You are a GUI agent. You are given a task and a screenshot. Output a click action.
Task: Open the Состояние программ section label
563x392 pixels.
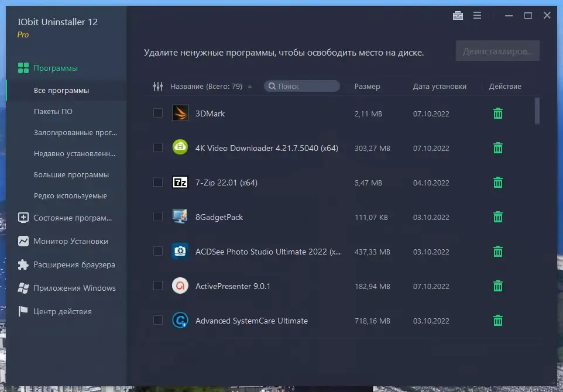pyautogui.click(x=73, y=218)
